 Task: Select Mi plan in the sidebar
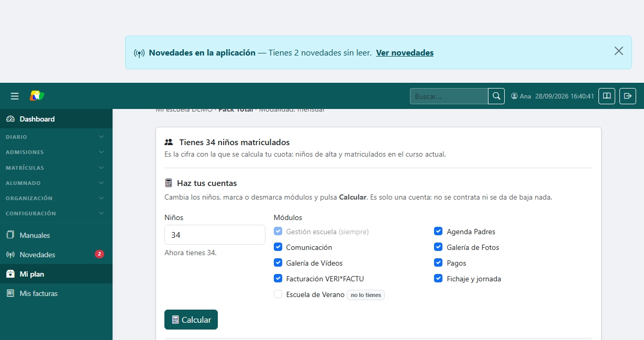[56, 274]
